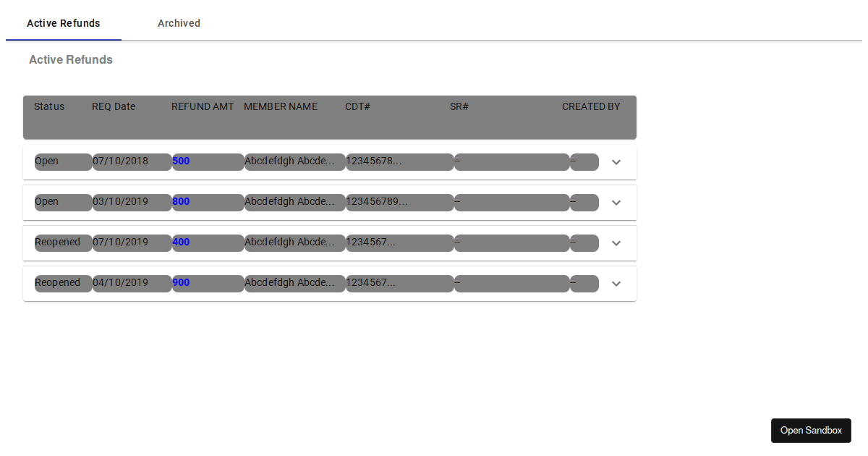
Task: Click the MEMBER NAME column header
Action: [x=281, y=106]
